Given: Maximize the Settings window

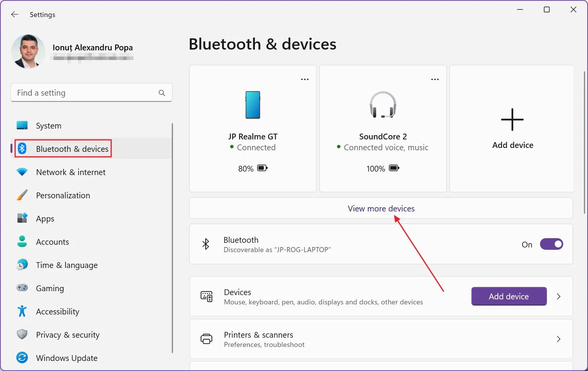Looking at the screenshot, I should [x=547, y=10].
